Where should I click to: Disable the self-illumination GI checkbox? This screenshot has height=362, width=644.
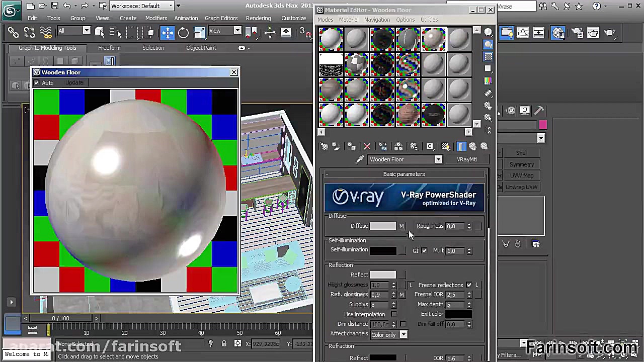pyautogui.click(x=424, y=250)
